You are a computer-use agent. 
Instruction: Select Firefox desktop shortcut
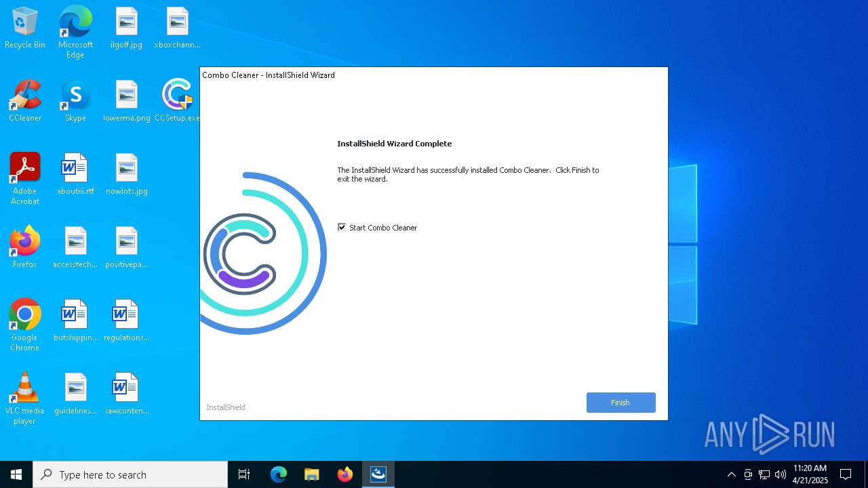(x=25, y=248)
